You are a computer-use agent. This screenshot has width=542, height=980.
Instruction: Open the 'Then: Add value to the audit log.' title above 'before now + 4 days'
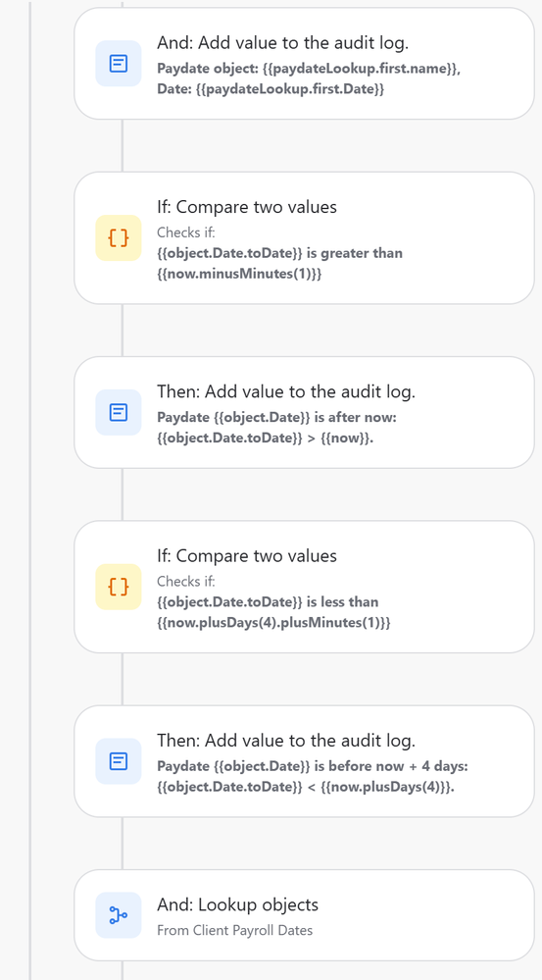286,741
